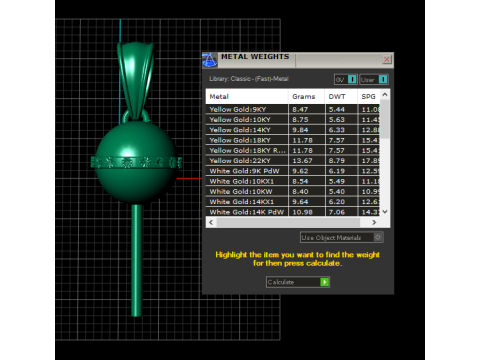Click the table's scroll down arrow
The image size is (480, 360).
tap(385, 211)
